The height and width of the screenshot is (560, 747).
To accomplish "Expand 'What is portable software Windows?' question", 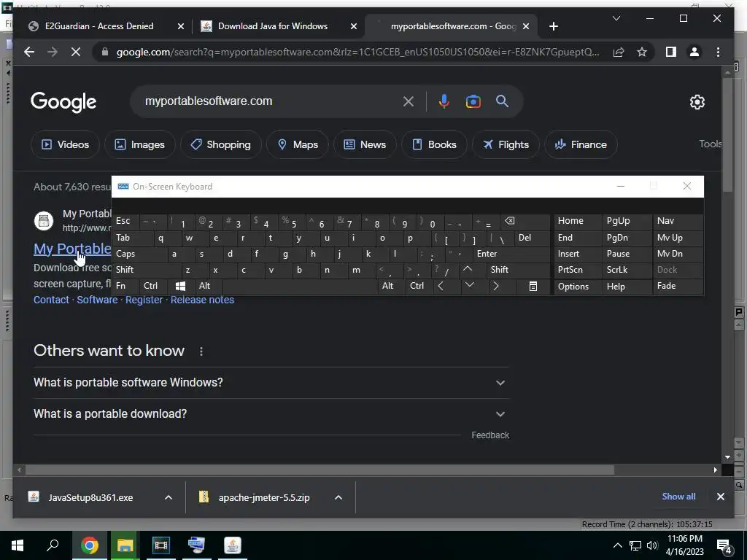I will click(x=271, y=382).
